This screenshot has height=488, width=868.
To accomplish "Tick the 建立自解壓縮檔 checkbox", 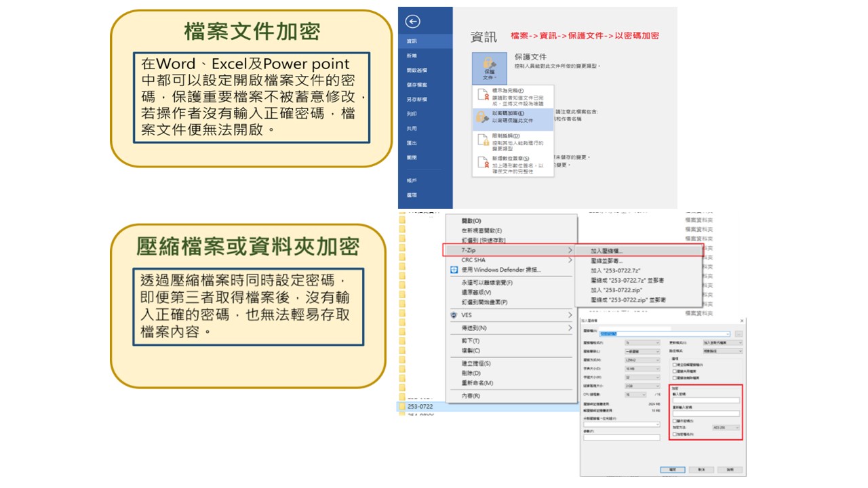I will point(675,365).
